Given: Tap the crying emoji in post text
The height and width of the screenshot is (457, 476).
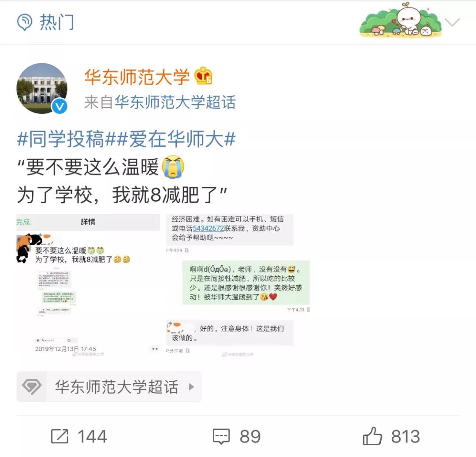Looking at the screenshot, I should [x=173, y=167].
